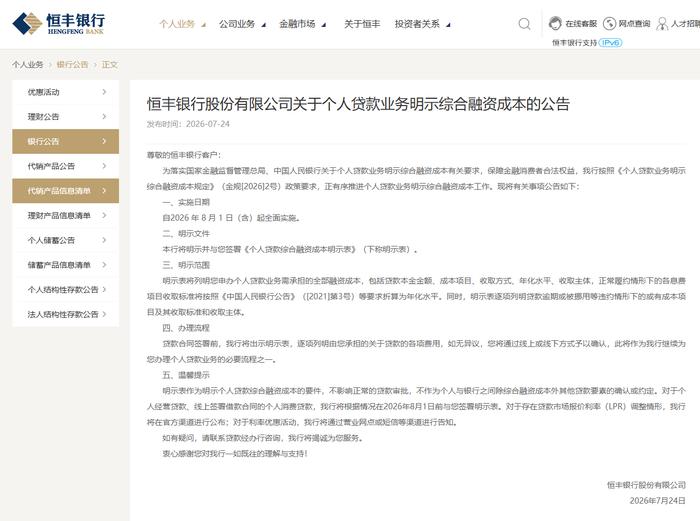Click the chevron beside 代销产品公告
Screen dimensions: 700x521
click(104, 166)
